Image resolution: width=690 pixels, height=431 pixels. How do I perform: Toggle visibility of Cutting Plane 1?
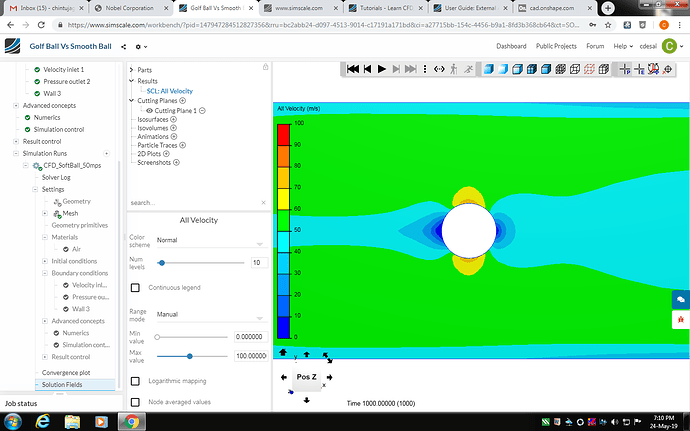tap(149, 110)
